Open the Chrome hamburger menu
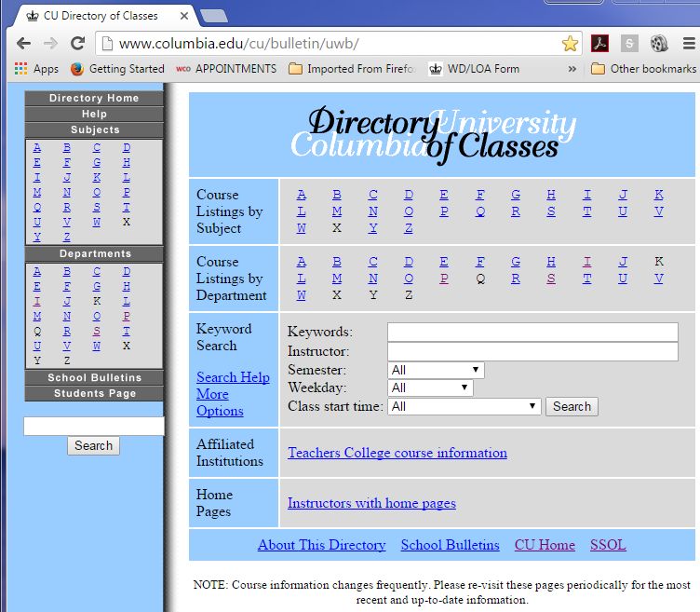This screenshot has width=700, height=612. pyautogui.click(x=689, y=44)
